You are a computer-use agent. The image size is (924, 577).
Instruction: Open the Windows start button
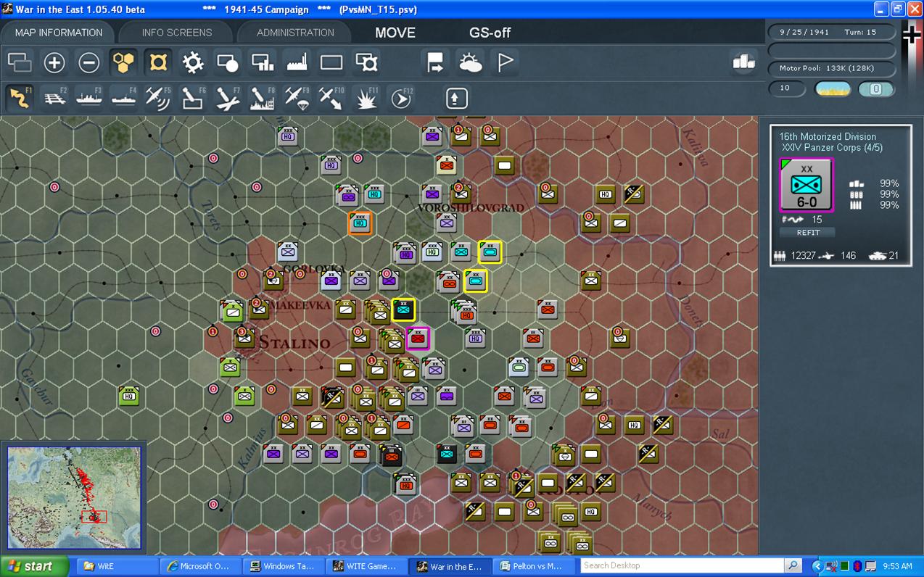[x=34, y=567]
